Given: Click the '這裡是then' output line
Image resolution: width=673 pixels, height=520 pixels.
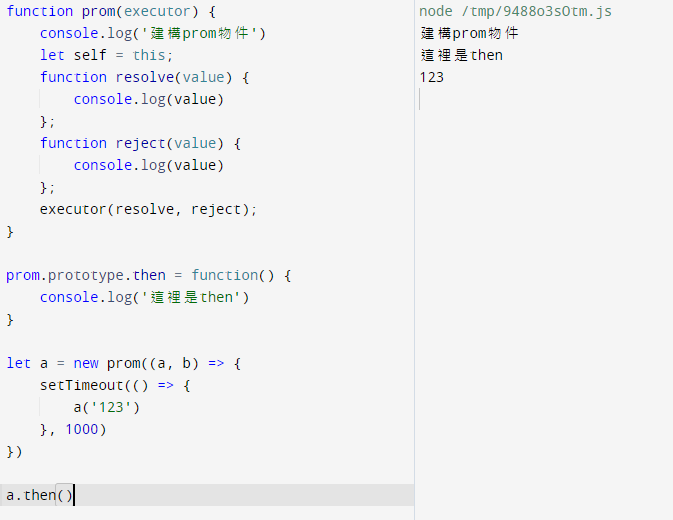Looking at the screenshot, I should (461, 55).
